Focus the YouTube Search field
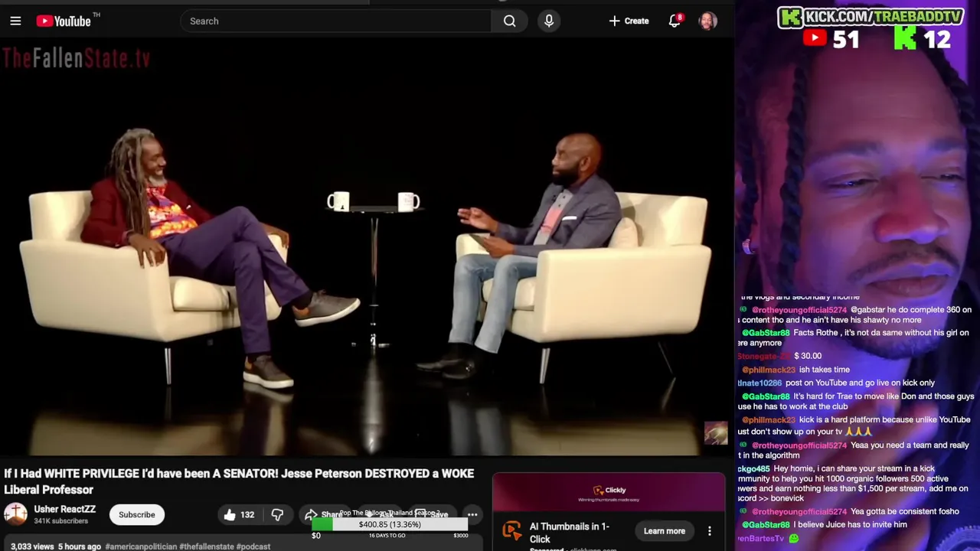The width and height of the screenshot is (980, 551). point(337,21)
